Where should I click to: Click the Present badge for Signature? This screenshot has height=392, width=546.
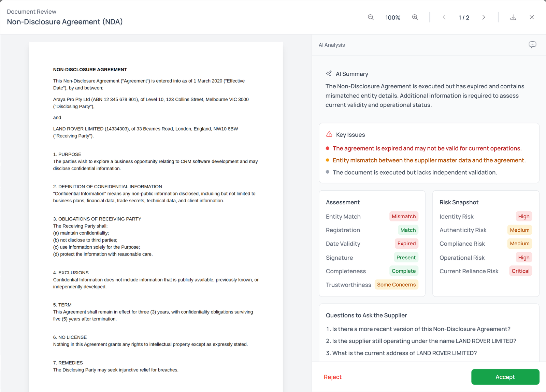point(406,258)
